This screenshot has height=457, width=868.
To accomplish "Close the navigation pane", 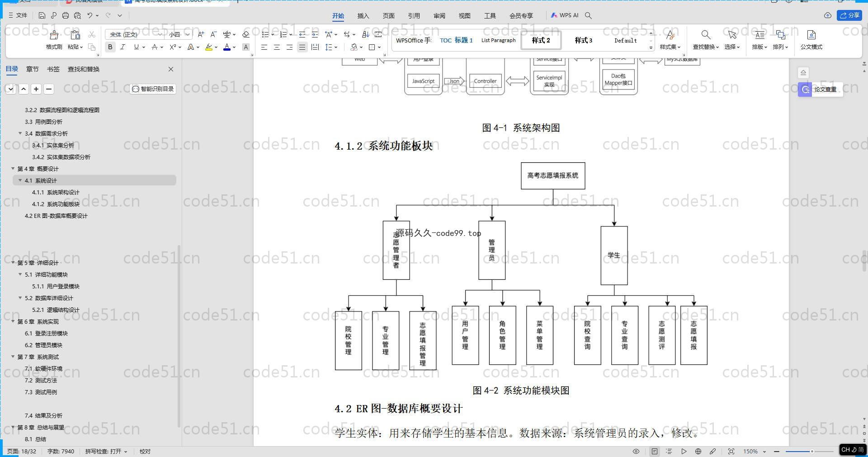I will (171, 69).
